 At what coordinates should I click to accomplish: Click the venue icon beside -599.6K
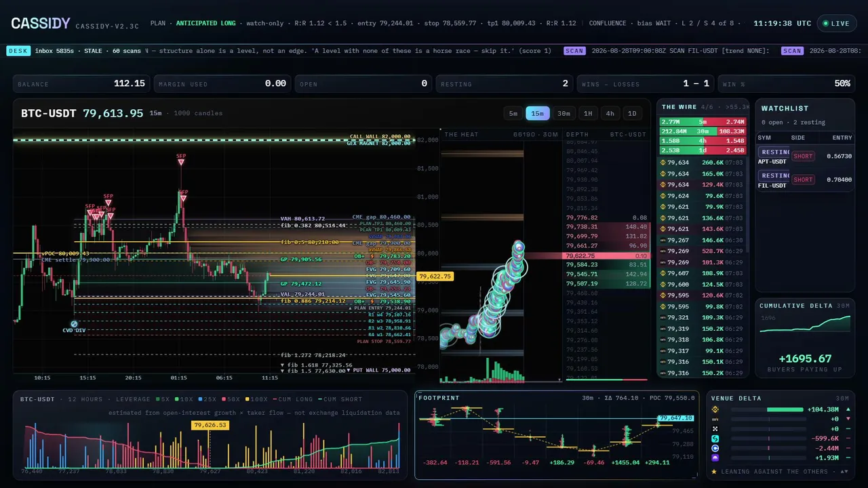point(714,439)
